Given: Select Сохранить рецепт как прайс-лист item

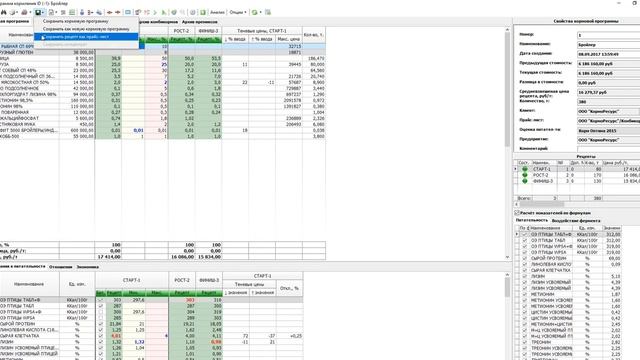Looking at the screenshot, I should pyautogui.click(x=86, y=37).
